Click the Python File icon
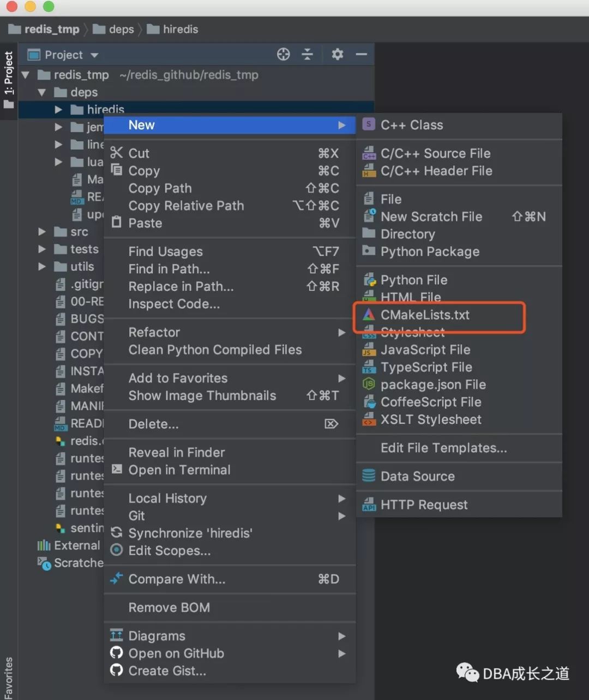Viewport: 589px width, 700px height. (x=370, y=280)
